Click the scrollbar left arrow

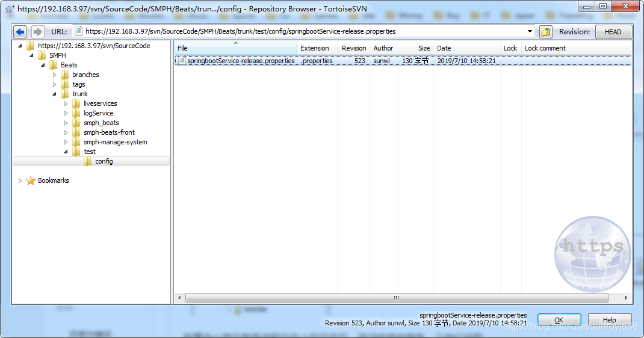coord(179,298)
